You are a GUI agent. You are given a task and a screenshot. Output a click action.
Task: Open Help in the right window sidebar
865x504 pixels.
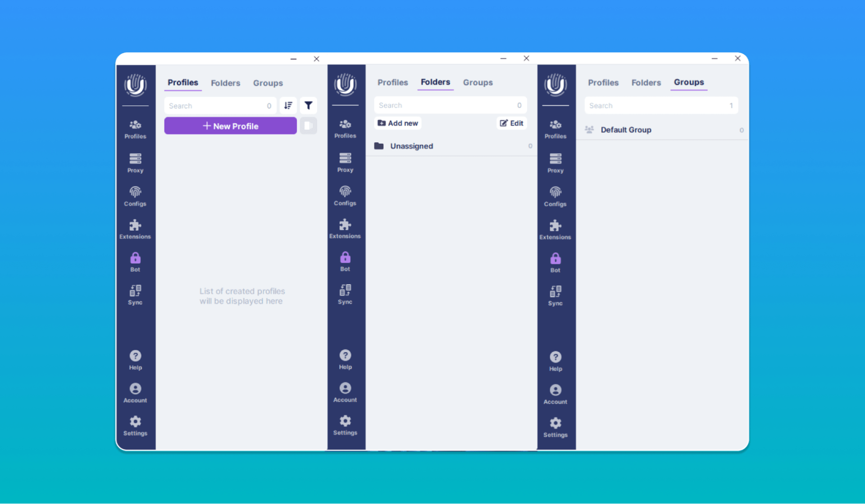(x=555, y=362)
